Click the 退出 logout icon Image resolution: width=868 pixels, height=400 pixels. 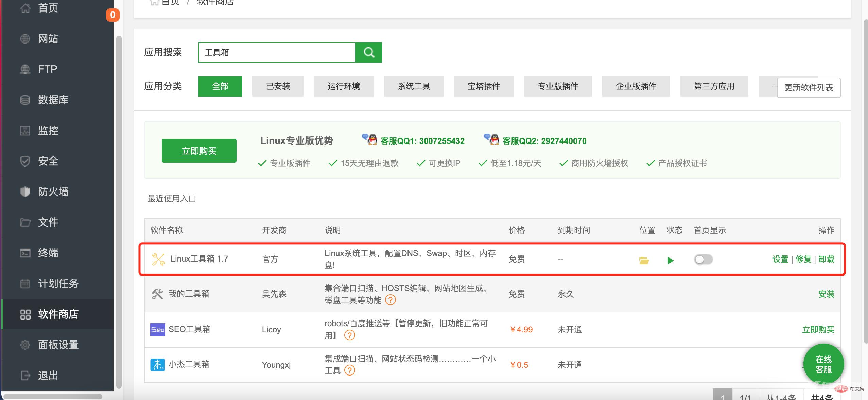25,375
